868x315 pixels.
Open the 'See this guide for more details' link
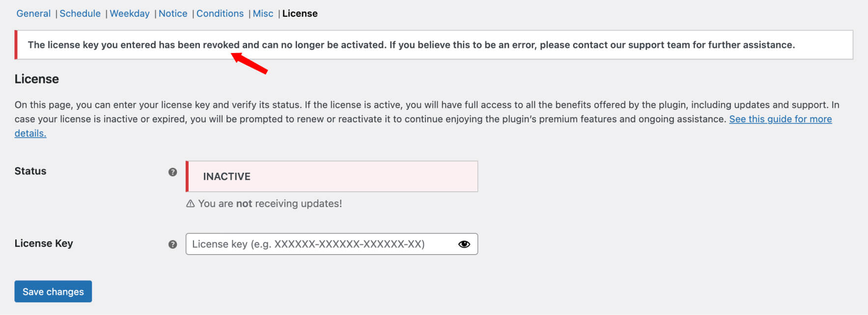click(x=781, y=119)
